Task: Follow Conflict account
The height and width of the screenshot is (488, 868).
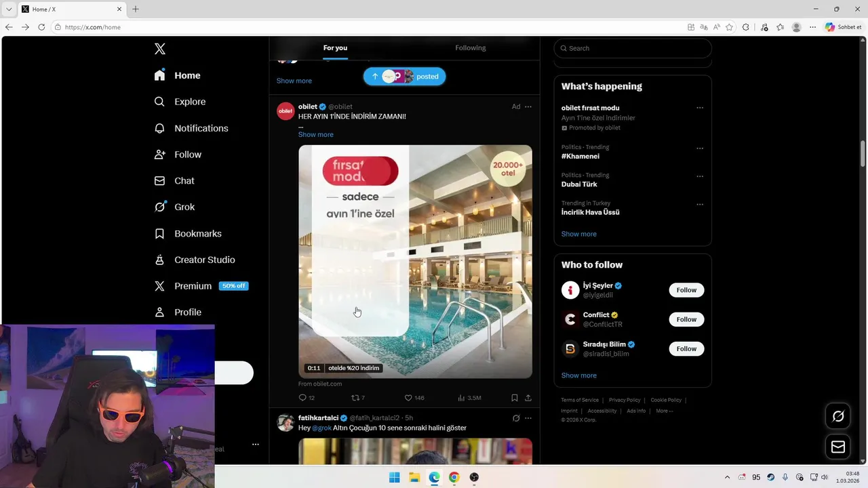Action: [x=686, y=319]
